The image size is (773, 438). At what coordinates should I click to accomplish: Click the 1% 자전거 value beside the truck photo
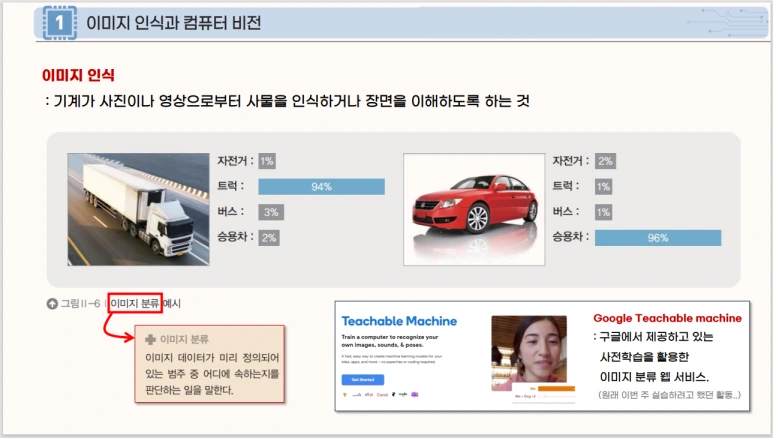[x=267, y=161]
